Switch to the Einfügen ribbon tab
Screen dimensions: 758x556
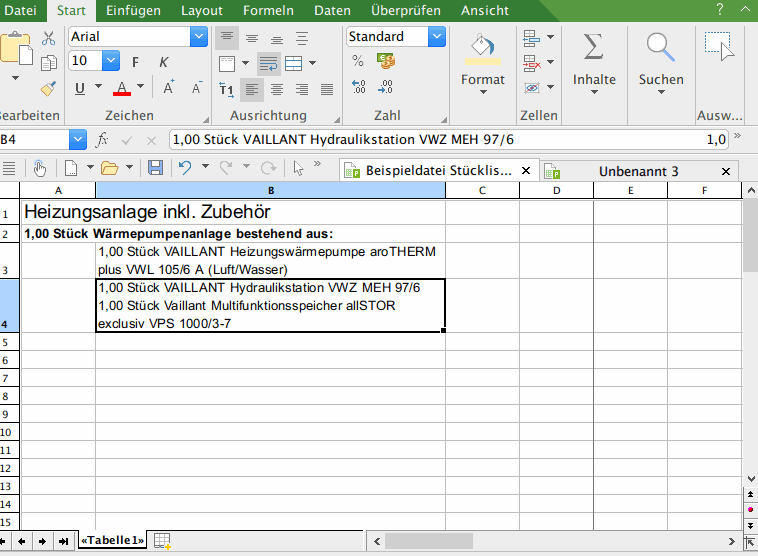[x=133, y=10]
